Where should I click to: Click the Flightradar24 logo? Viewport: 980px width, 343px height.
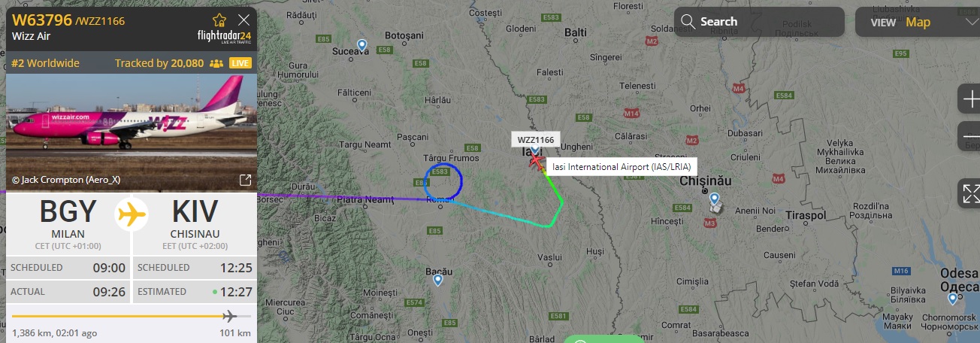[225, 38]
